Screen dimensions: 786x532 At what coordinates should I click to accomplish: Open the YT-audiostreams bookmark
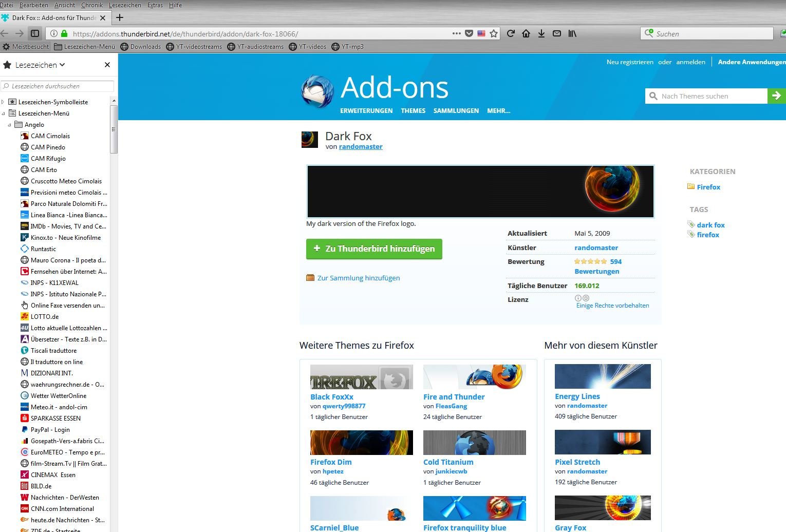255,46
